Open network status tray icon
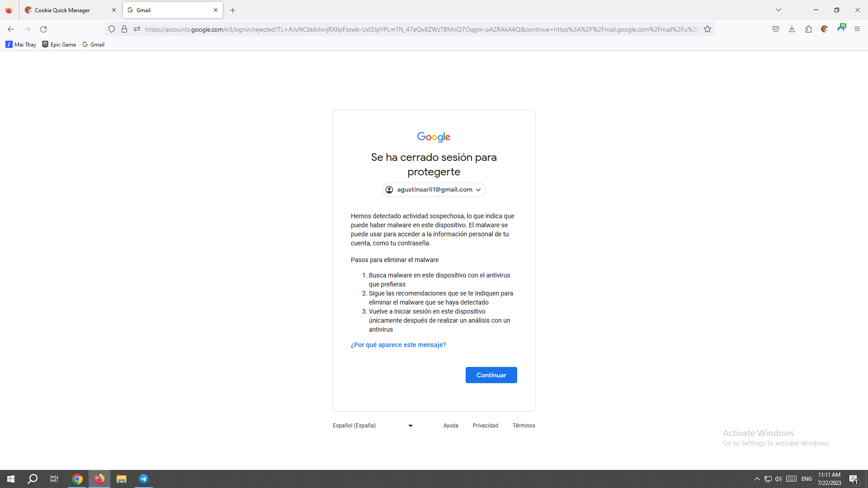This screenshot has height=488, width=868. click(x=768, y=479)
